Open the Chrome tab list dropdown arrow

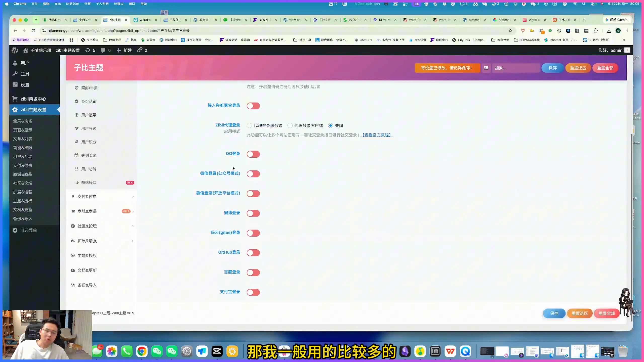(36, 20)
